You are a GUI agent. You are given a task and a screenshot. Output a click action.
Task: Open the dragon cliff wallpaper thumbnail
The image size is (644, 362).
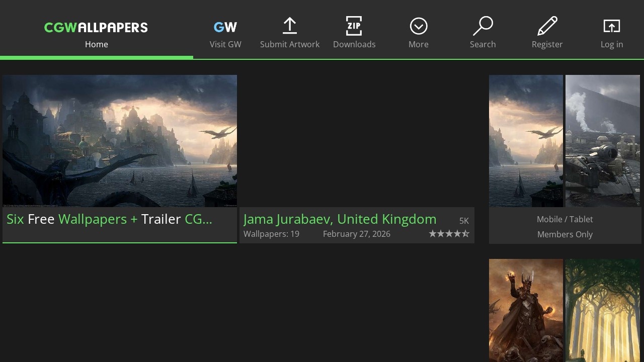[526, 141]
